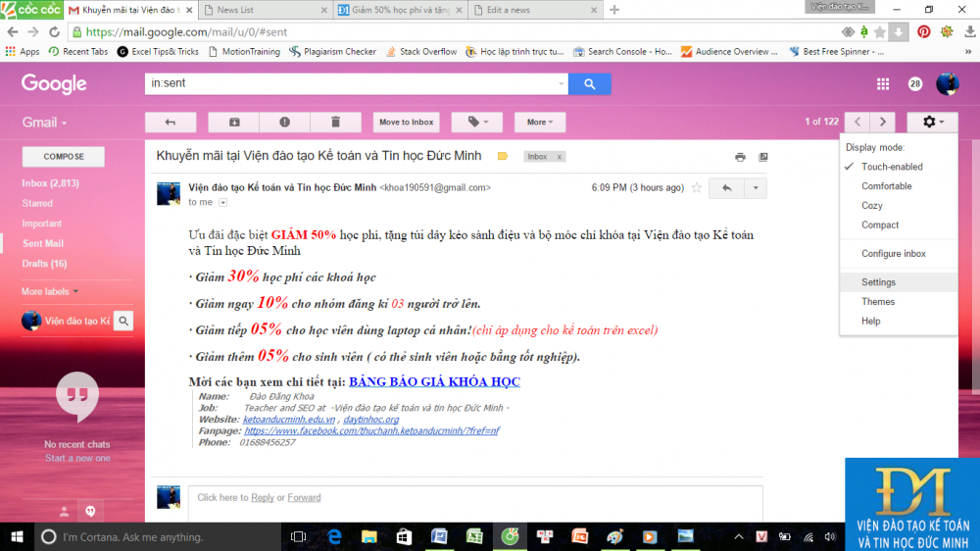This screenshot has width=980, height=551.
Task: Open ketoanducminh.edu.vn website link
Action: click(x=289, y=420)
